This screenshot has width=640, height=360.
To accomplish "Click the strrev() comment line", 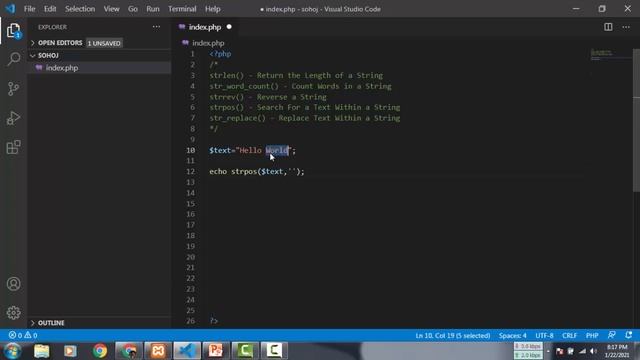I will (268, 97).
